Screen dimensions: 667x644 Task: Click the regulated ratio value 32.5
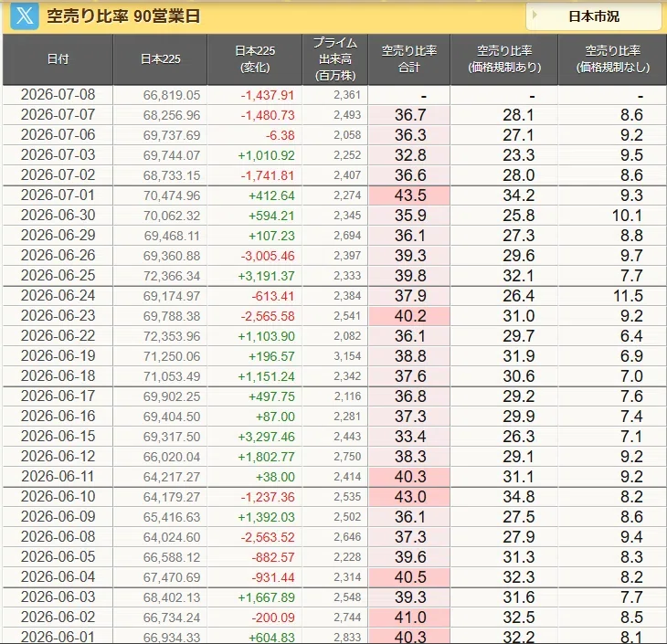[519, 618]
